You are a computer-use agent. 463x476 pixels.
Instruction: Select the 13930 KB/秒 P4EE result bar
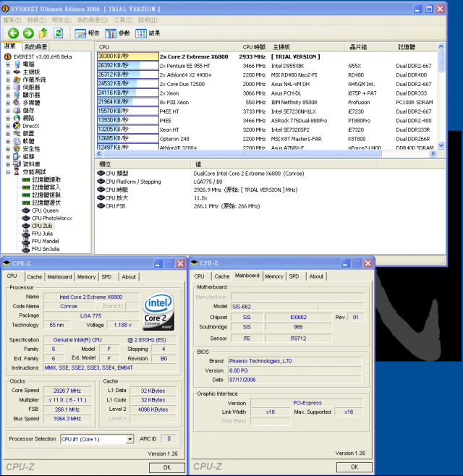point(128,120)
